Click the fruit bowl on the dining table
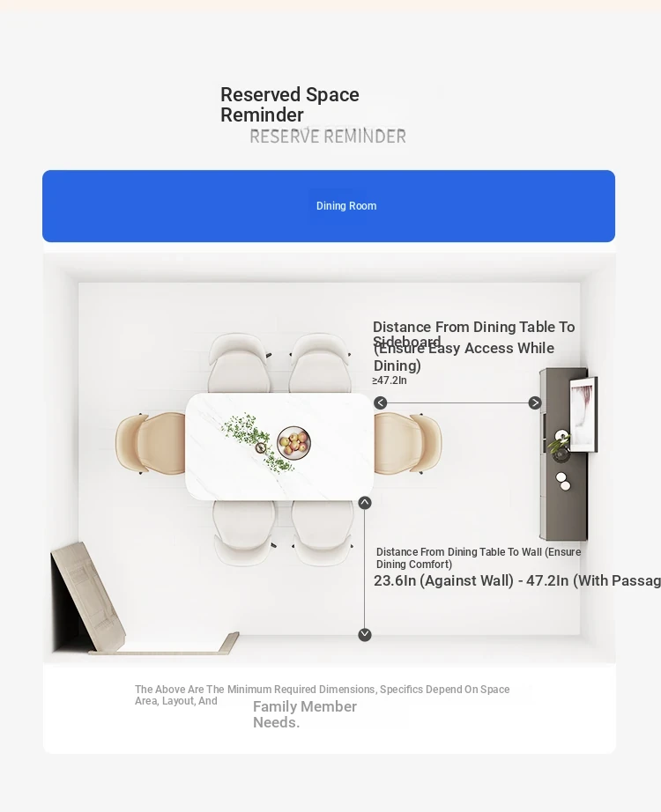661x812 pixels. (x=294, y=443)
